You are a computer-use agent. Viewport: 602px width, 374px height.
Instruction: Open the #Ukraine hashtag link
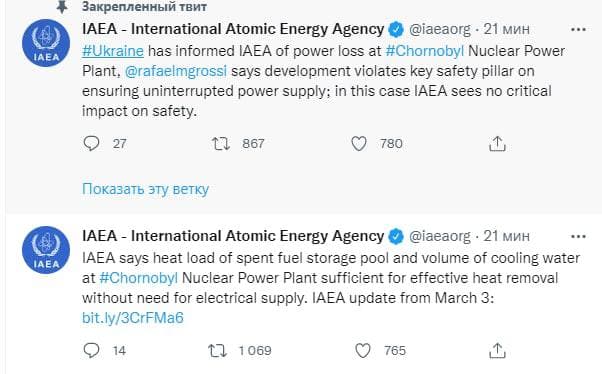(x=113, y=51)
